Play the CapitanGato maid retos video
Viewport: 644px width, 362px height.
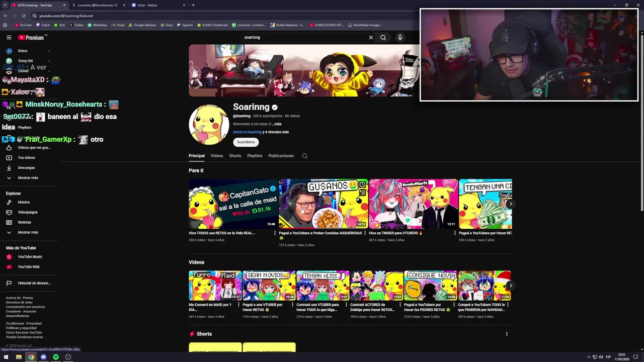[232, 204]
